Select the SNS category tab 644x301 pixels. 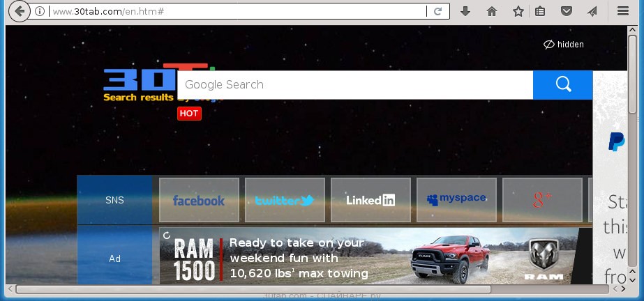coord(114,200)
